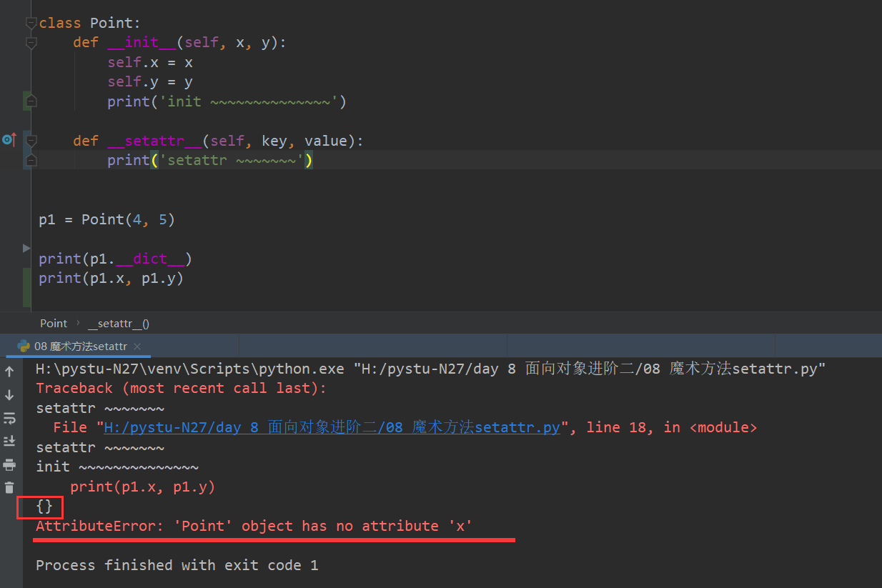The height and width of the screenshot is (588, 882).
Task: Click the Python icon on the run tab
Action: pos(24,347)
